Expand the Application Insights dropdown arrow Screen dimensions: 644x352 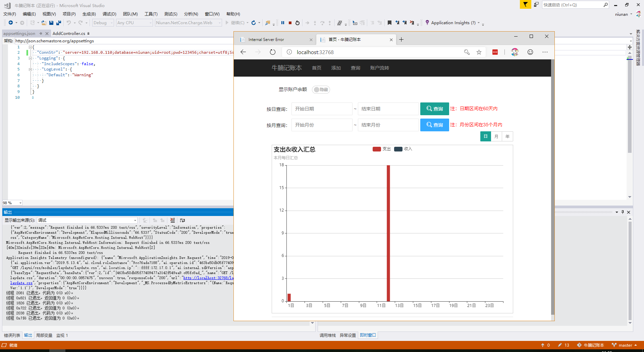tap(479, 23)
